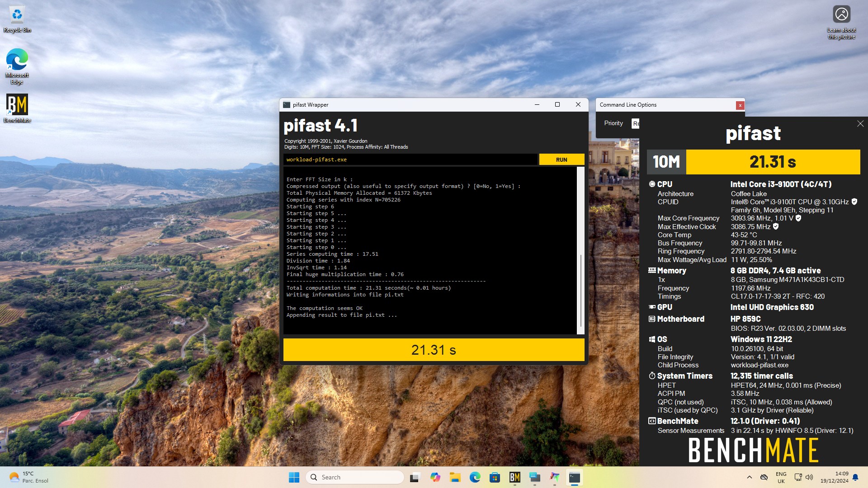Click the taskbar icon right of BenchMate

point(535,477)
